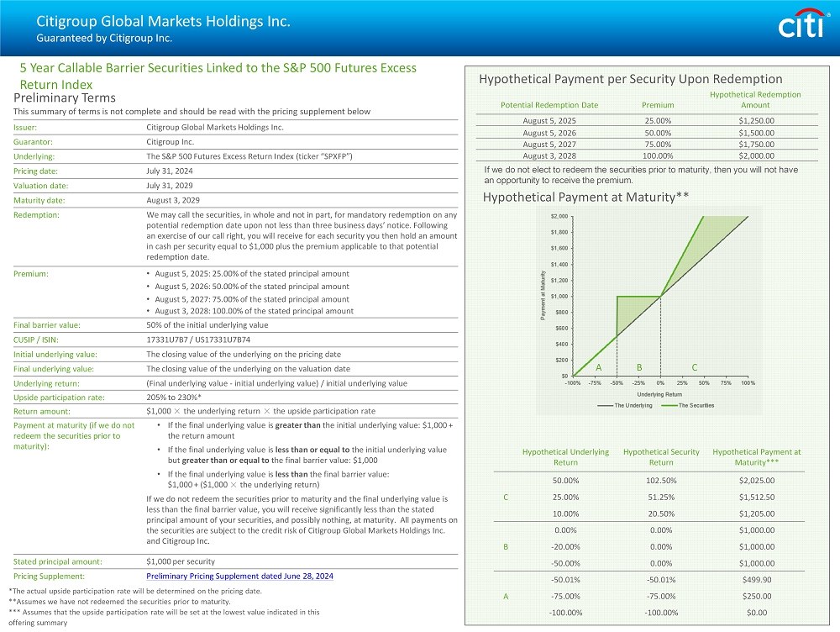Viewport: 840px width, 632px height.
Task: Click the Hypothetical Security Return column header
Action: (x=661, y=457)
